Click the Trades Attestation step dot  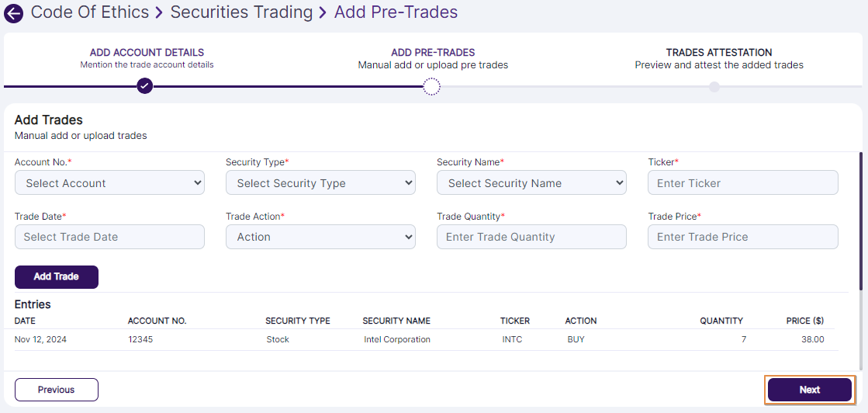pyautogui.click(x=714, y=87)
